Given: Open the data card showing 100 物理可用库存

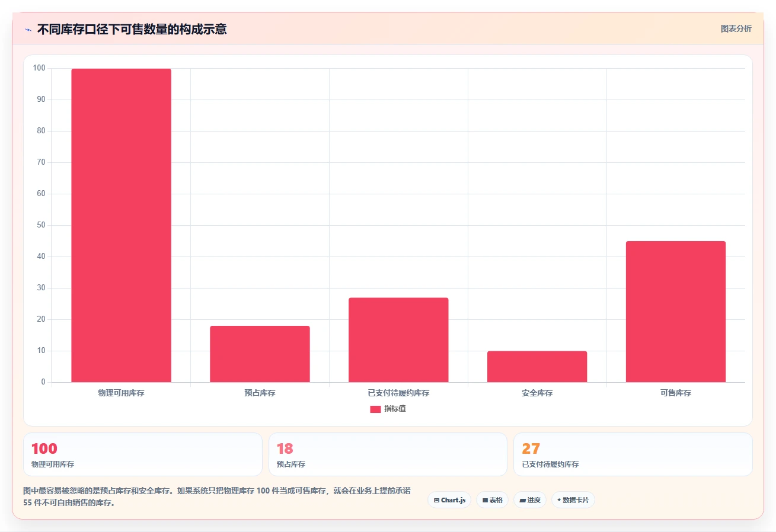Looking at the screenshot, I should click(x=143, y=454).
